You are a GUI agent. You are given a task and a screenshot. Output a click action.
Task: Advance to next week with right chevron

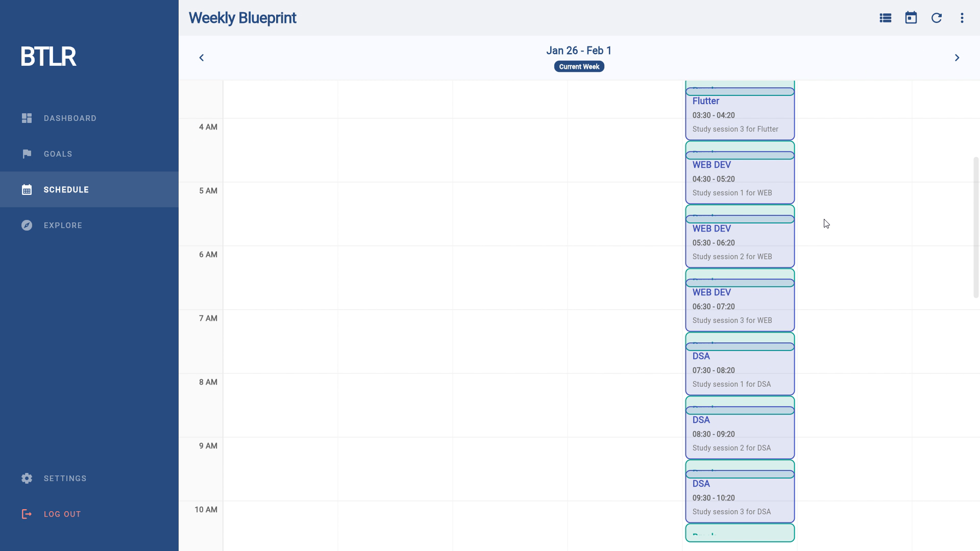[x=957, y=58]
